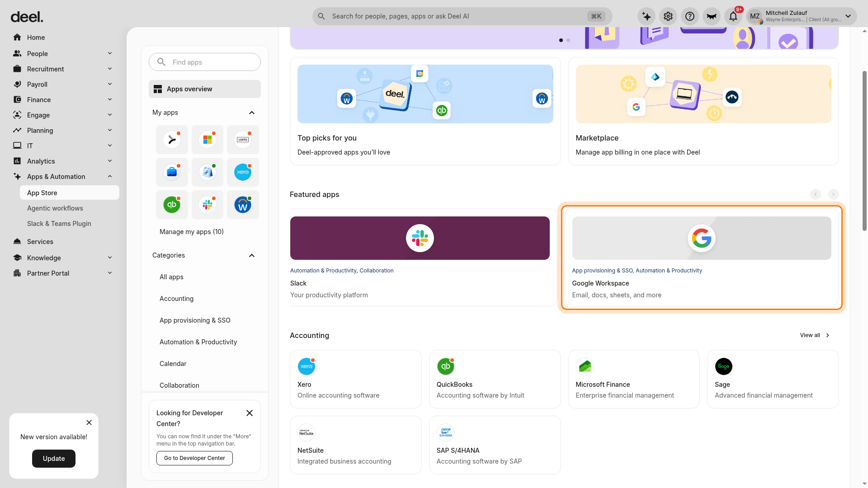The image size is (868, 488).
Task: Select Accounting category
Action: (x=176, y=298)
